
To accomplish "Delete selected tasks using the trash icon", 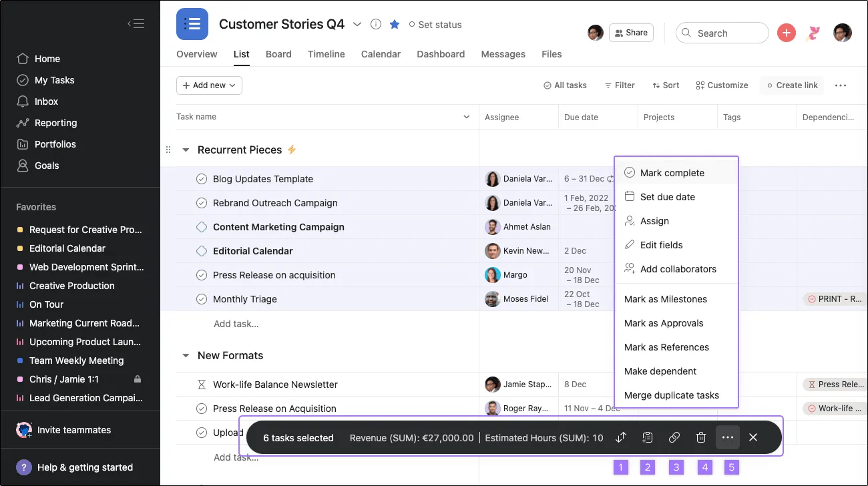I will tap(700, 437).
